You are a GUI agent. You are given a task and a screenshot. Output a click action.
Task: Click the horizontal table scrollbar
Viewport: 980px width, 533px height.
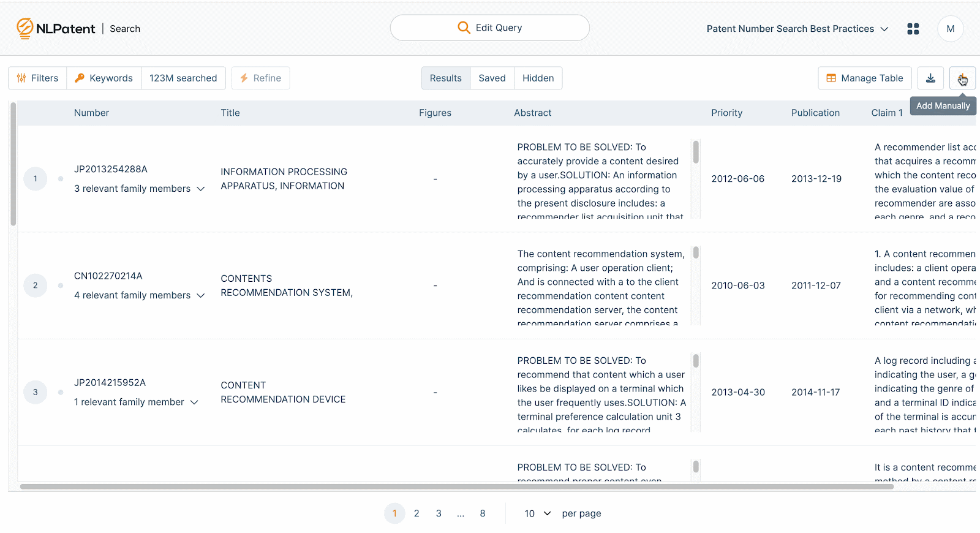[x=456, y=486]
